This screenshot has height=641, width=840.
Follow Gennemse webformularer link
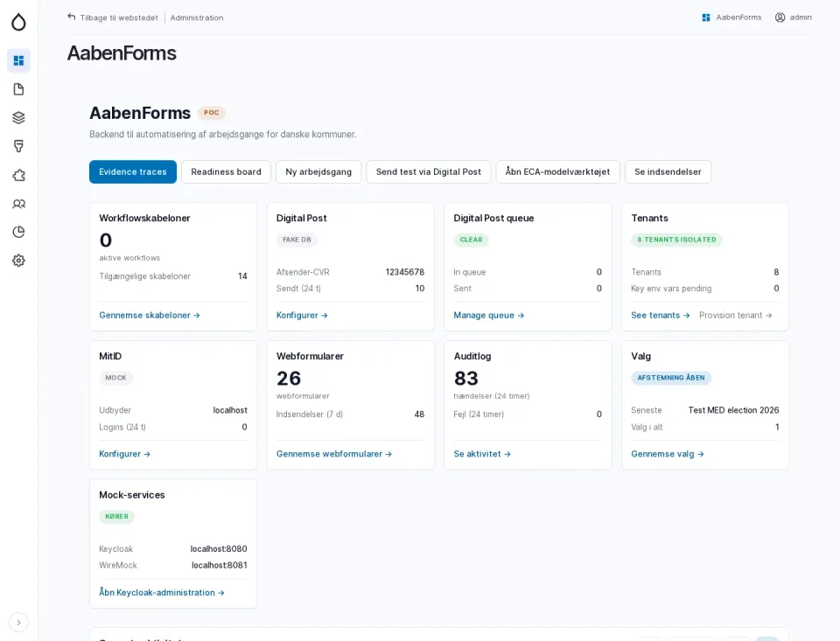click(334, 454)
